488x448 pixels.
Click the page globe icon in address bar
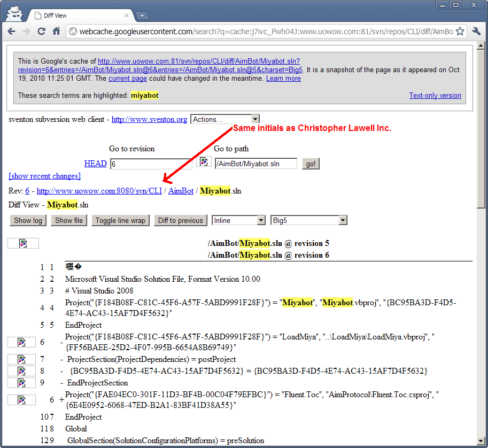pyautogui.click(x=73, y=32)
